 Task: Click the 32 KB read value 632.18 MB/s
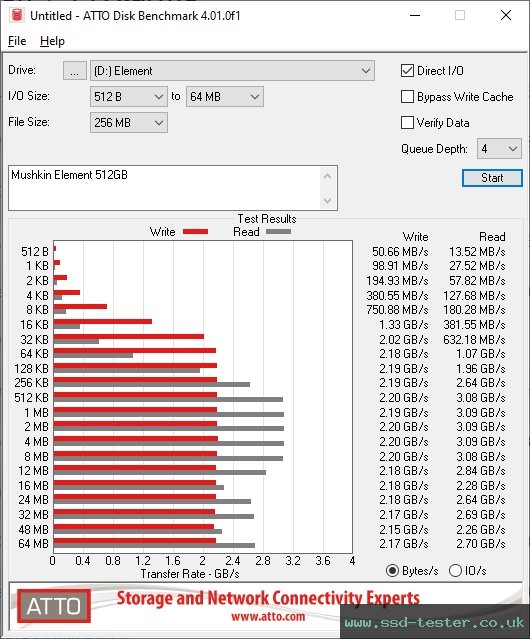(474, 339)
